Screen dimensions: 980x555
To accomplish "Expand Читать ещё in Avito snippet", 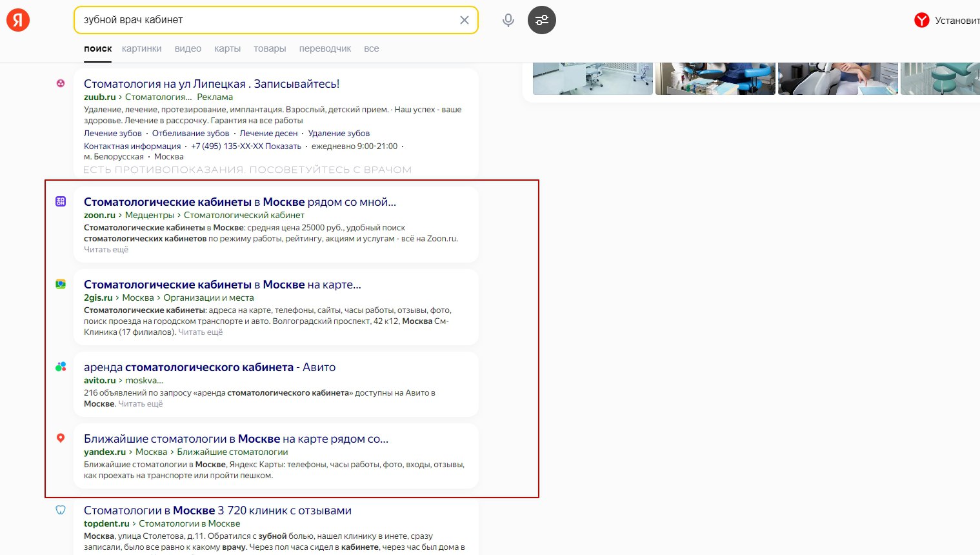I will [141, 403].
